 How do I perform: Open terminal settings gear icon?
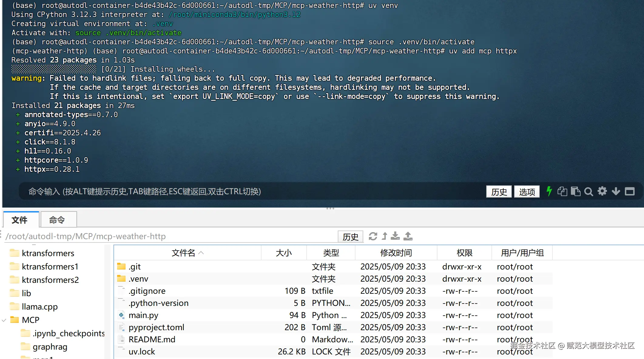pos(602,191)
